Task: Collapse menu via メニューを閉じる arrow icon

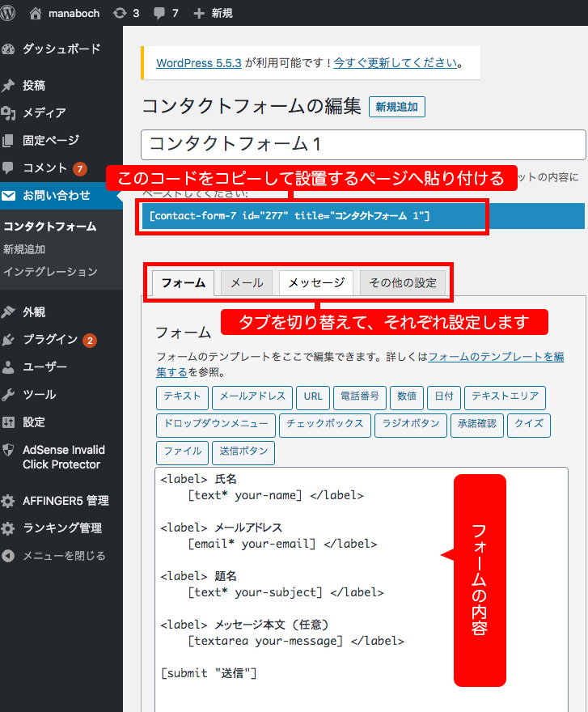Action: (8, 556)
